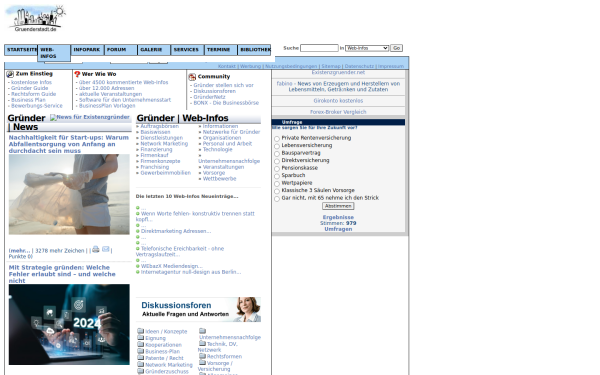Click folder icon beside Gründerzuschuss
Image resolution: width=600 pixels, height=375 pixels.
click(x=140, y=371)
